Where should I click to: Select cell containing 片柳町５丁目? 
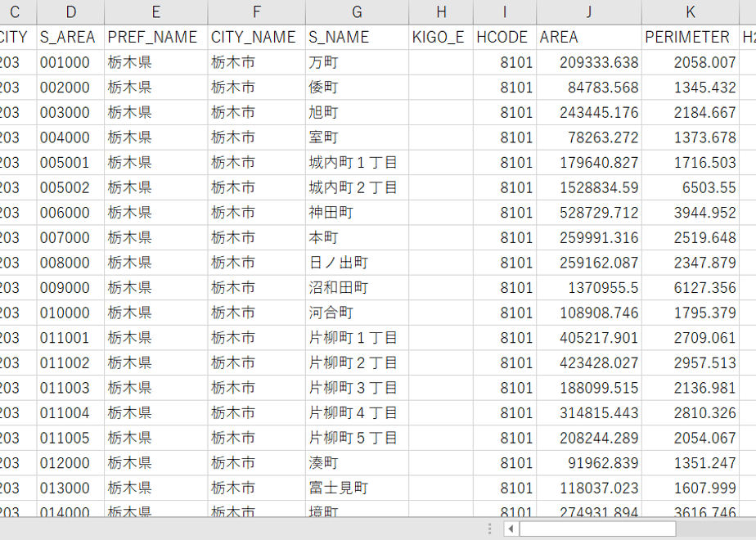coord(357,438)
